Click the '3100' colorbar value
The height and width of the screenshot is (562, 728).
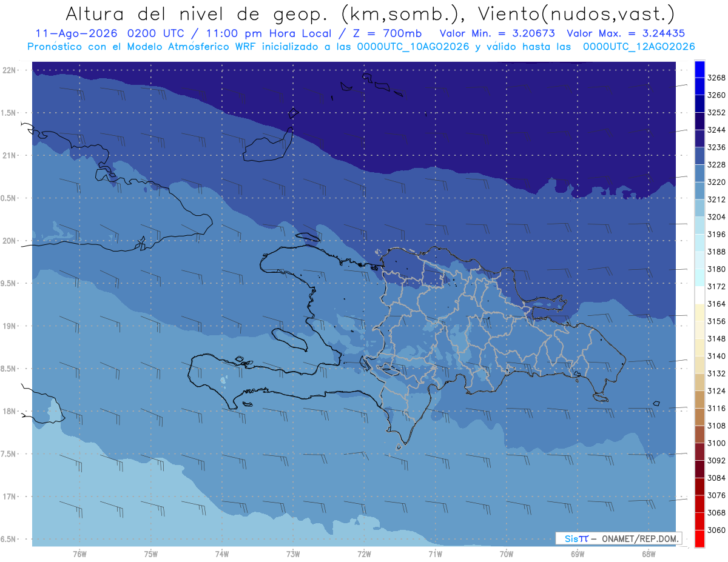tap(716, 443)
